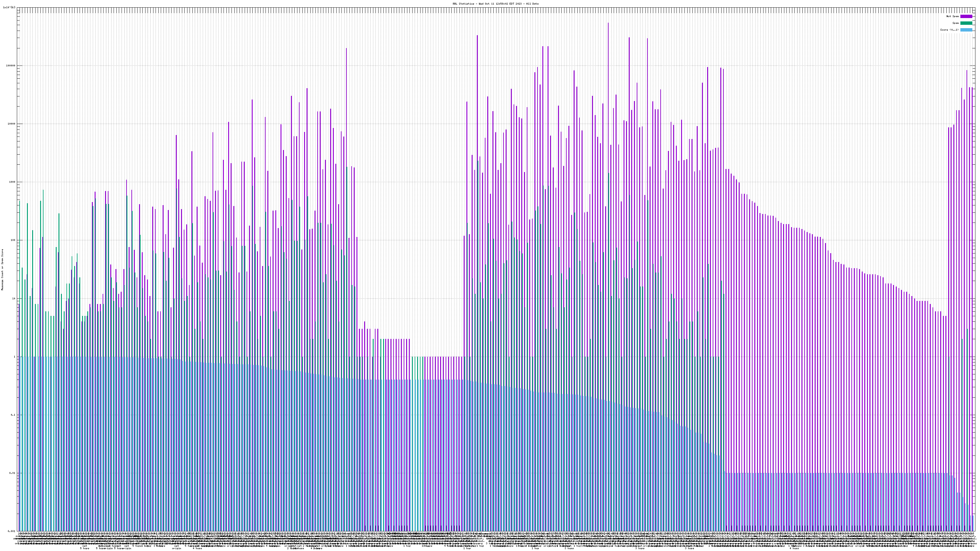Click the RBL Statistics chart title
980x551 pixels.
tap(495, 4)
